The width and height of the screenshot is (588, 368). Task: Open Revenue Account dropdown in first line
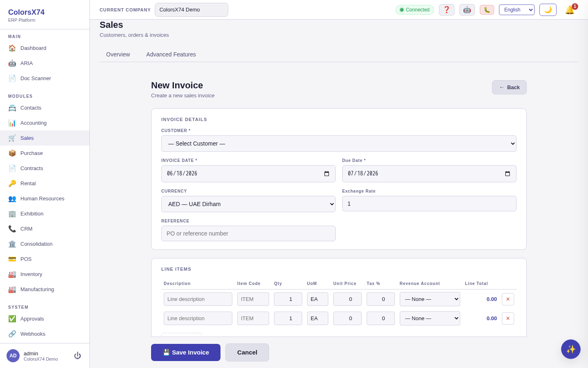tap(430, 299)
